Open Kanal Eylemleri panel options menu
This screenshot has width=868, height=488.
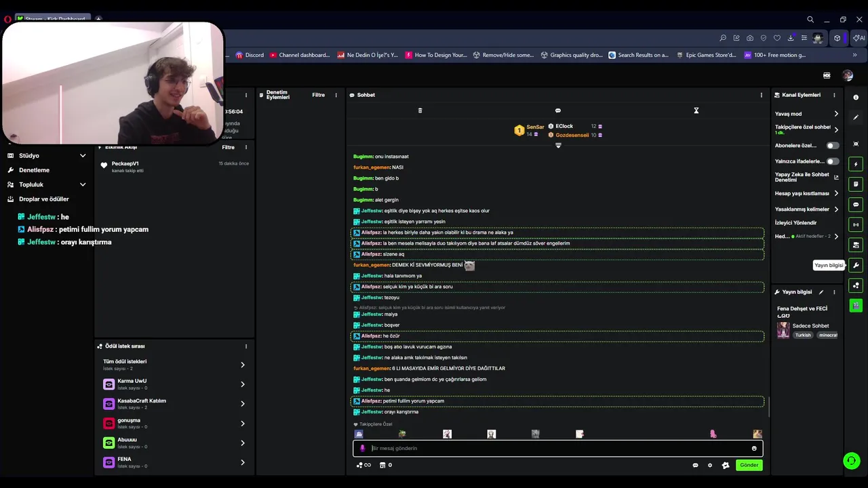click(x=834, y=95)
